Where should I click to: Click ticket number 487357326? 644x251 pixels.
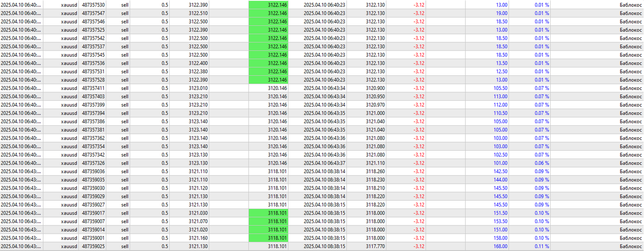click(x=93, y=163)
